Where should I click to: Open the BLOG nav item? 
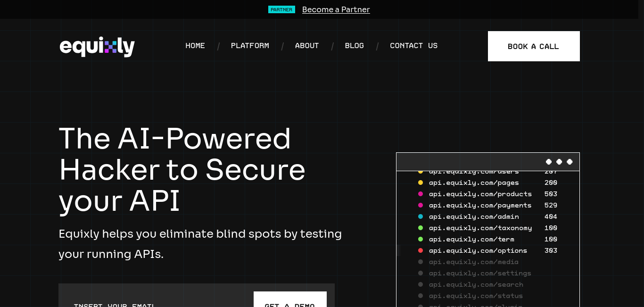click(x=355, y=46)
